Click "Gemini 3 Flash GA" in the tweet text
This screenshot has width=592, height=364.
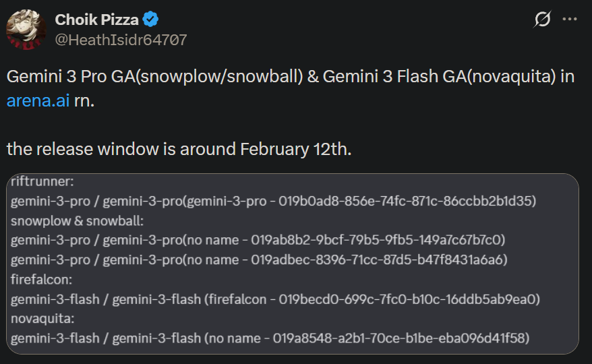[390, 77]
